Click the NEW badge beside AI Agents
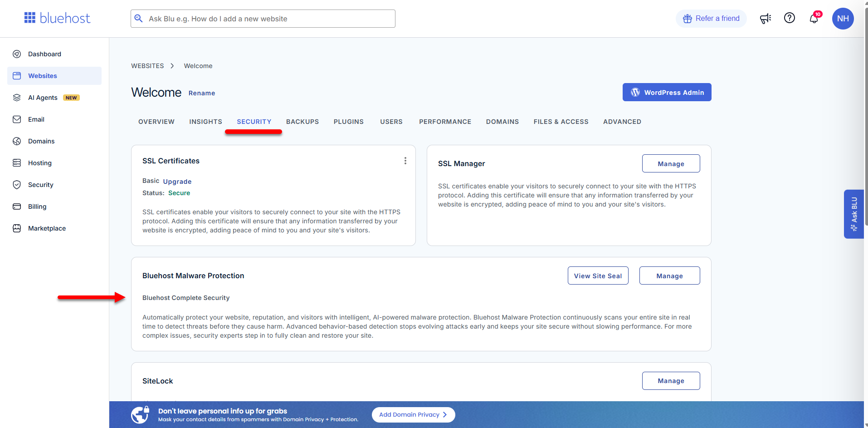The width and height of the screenshot is (868, 428). (71, 98)
